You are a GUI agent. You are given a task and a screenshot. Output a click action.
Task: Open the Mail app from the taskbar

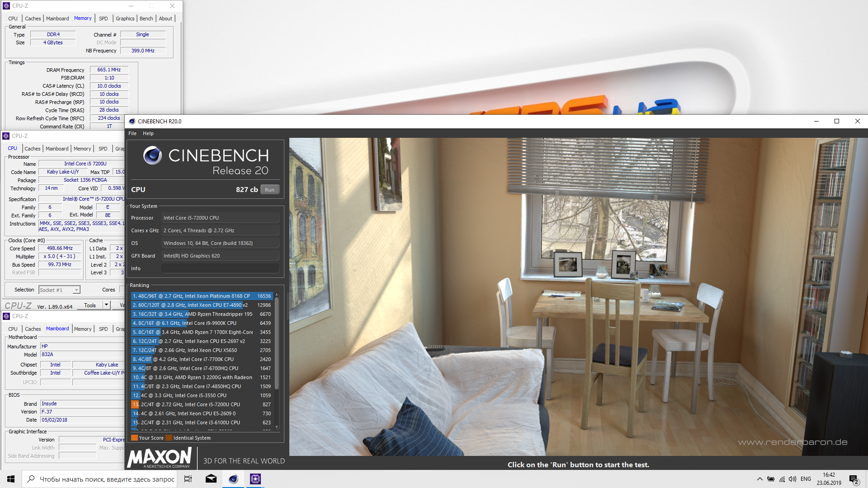(x=211, y=479)
